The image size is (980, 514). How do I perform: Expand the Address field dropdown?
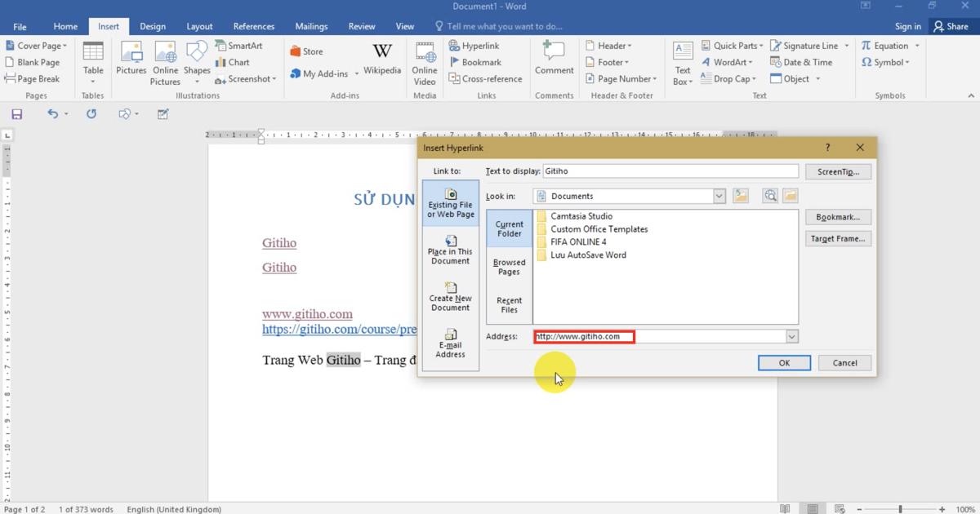click(791, 336)
